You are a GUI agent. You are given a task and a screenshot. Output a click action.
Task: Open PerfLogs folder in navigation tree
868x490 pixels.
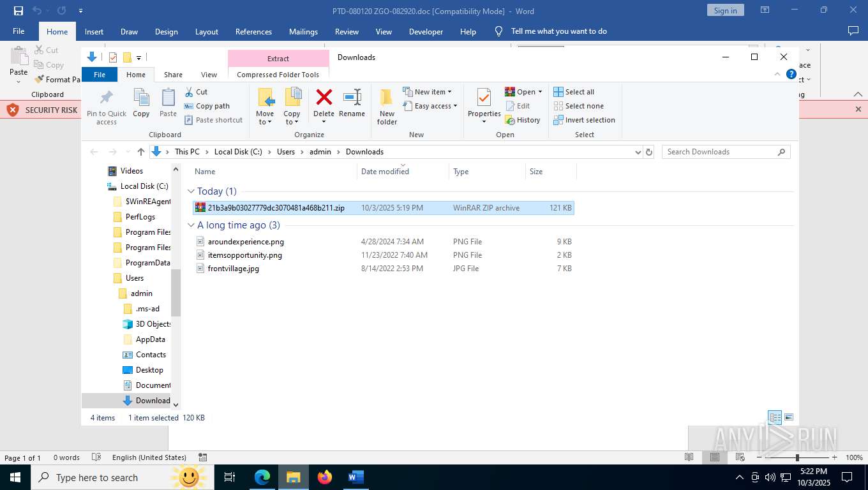[x=140, y=217]
